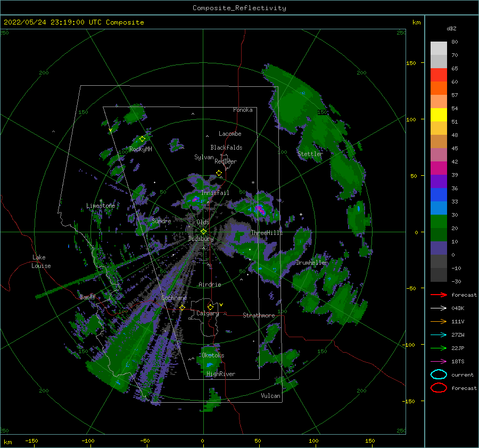
Task: Click the Drumheller town label
Action: pyautogui.click(x=311, y=263)
